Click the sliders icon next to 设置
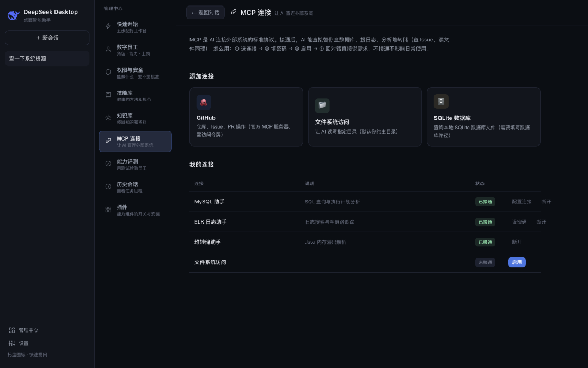The image size is (588, 368). [11, 343]
